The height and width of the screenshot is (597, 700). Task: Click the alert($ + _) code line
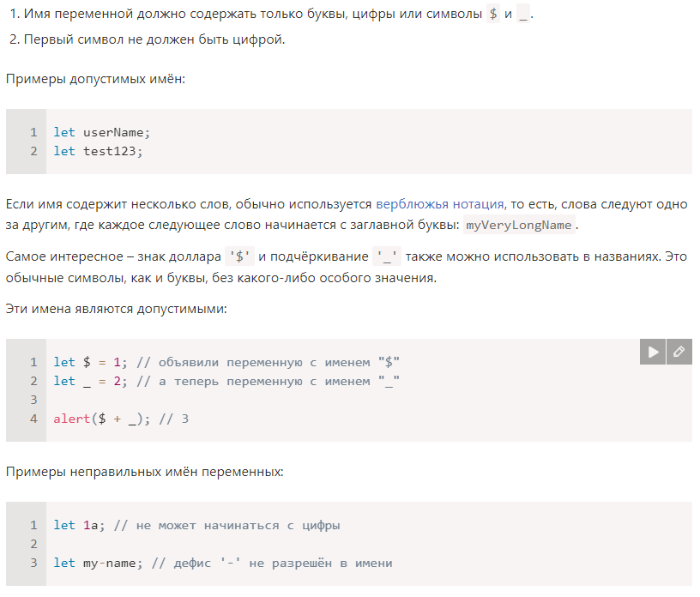(x=121, y=419)
